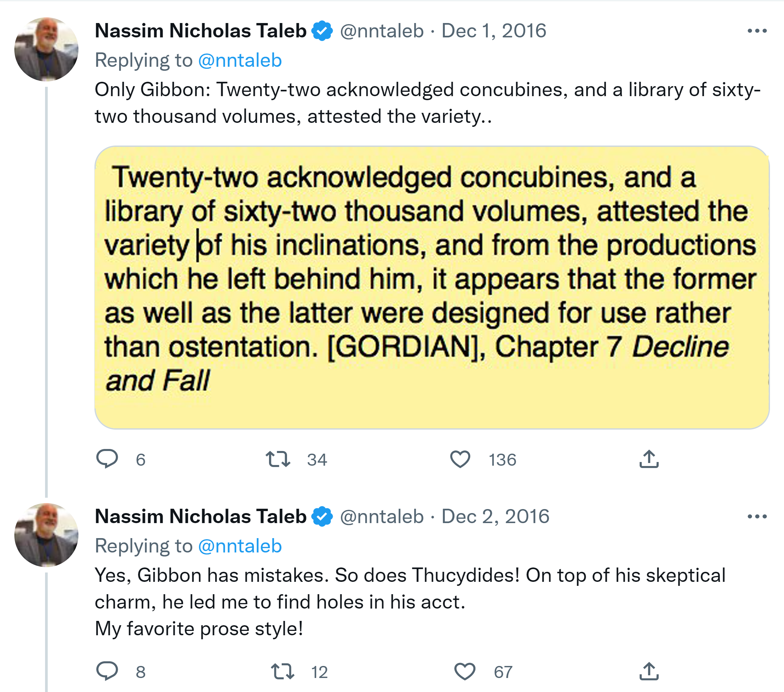Like the Dec 2 Thucydides tweet
The image size is (784, 692).
click(x=465, y=672)
